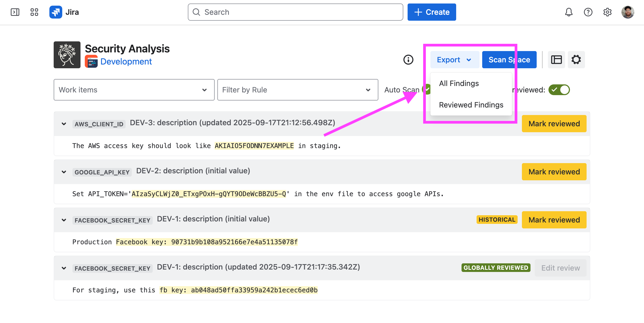
Task: Open the app switcher grid icon
Action: tap(34, 12)
